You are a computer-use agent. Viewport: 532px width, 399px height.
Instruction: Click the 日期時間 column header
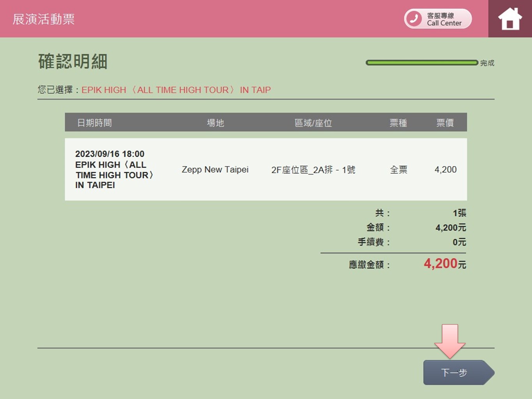[94, 123]
